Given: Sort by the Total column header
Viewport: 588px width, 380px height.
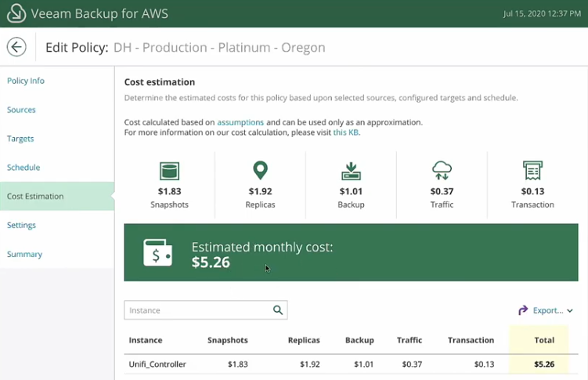Looking at the screenshot, I should pyautogui.click(x=544, y=340).
